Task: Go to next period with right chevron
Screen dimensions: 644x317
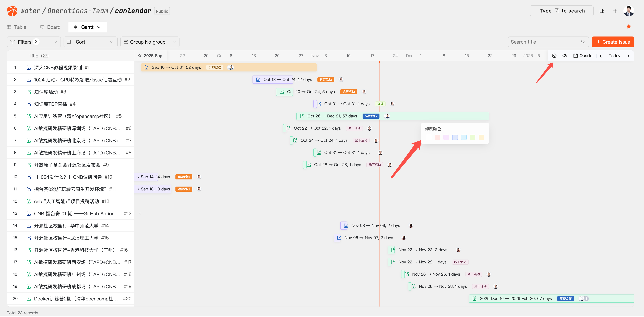Action: pos(628,56)
